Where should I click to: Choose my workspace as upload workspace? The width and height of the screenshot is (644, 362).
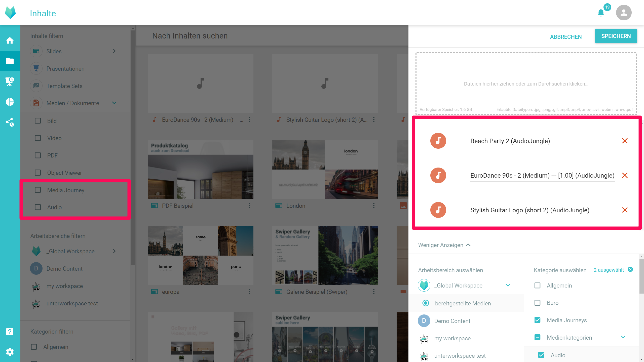click(452, 338)
